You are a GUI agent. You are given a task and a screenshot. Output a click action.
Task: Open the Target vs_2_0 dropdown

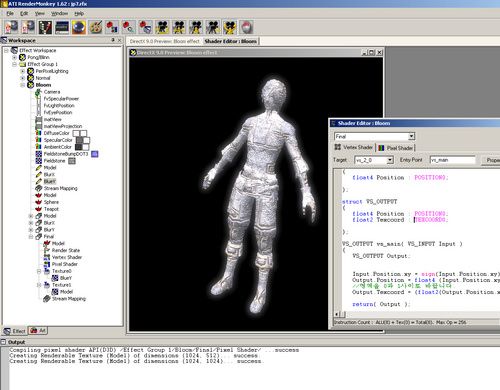[x=390, y=160]
